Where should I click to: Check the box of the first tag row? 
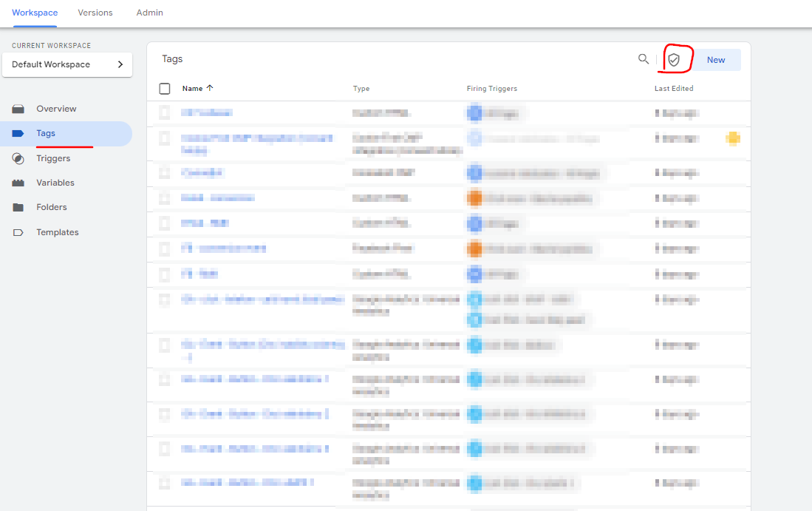165,113
